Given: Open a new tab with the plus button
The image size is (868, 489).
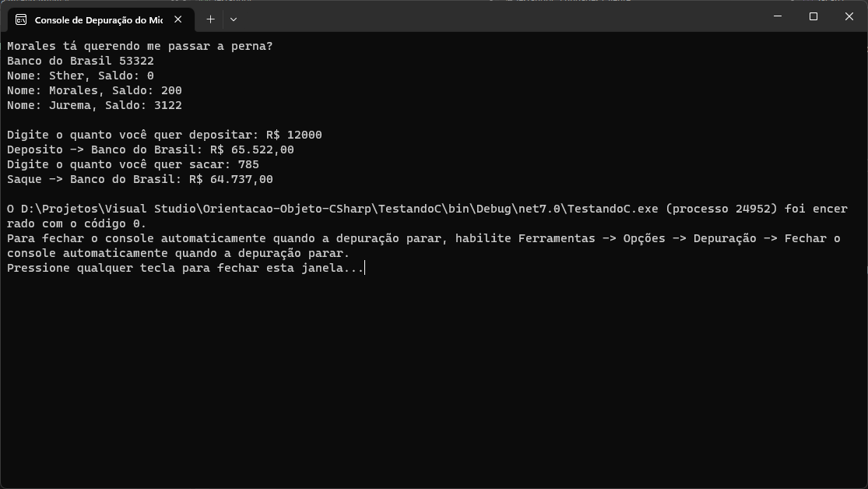Looking at the screenshot, I should click(209, 19).
